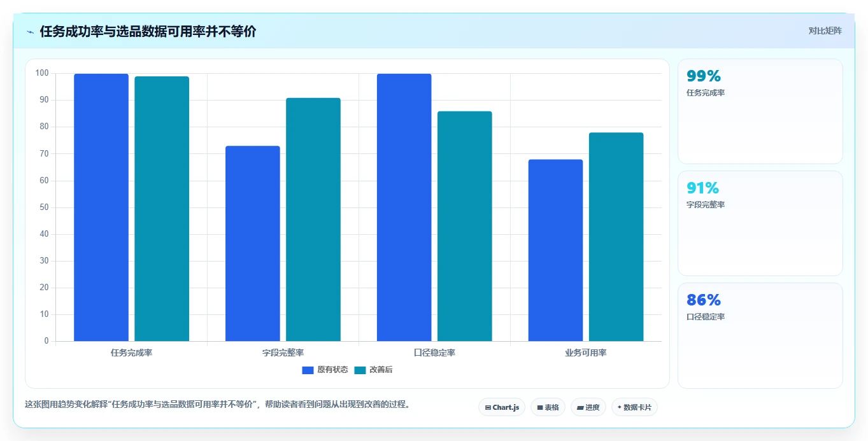Open the 86% 口径稳定率 card
Screen dimensions: 868x441
point(760,335)
